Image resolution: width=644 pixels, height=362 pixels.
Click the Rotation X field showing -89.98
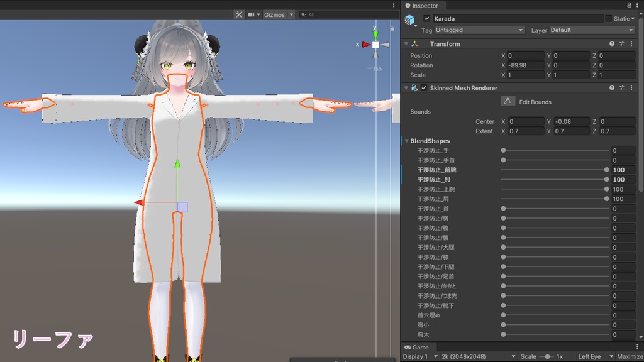click(x=525, y=65)
